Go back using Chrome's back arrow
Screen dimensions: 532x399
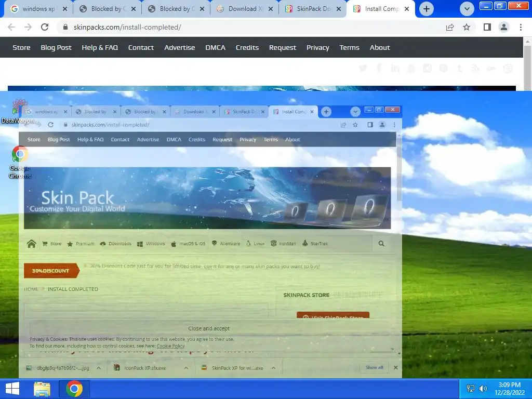pos(11,27)
